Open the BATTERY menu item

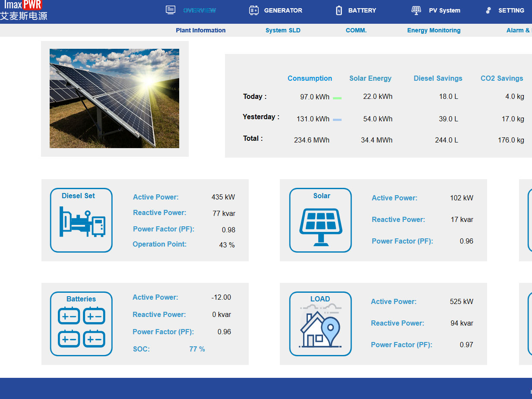tap(362, 10)
